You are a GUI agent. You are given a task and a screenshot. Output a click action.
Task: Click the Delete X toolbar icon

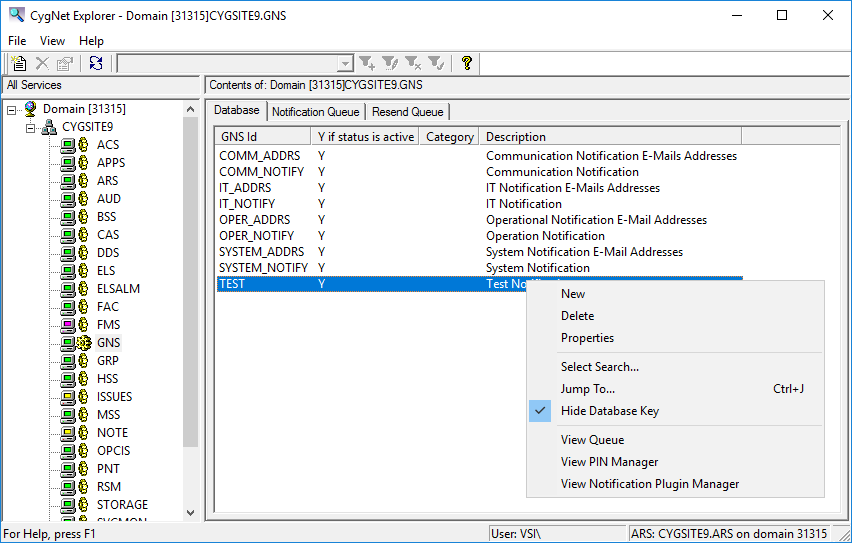point(42,63)
